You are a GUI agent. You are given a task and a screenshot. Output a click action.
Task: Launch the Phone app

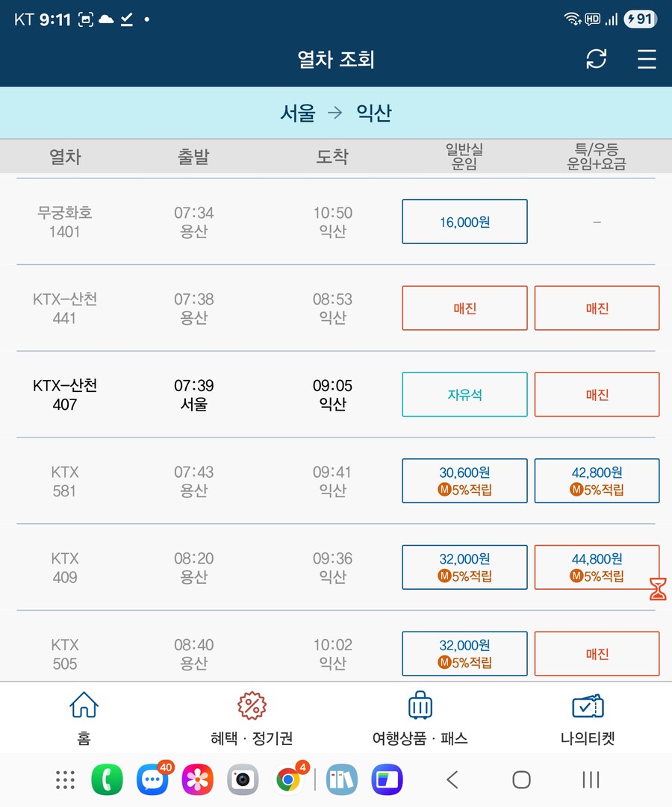[107, 779]
